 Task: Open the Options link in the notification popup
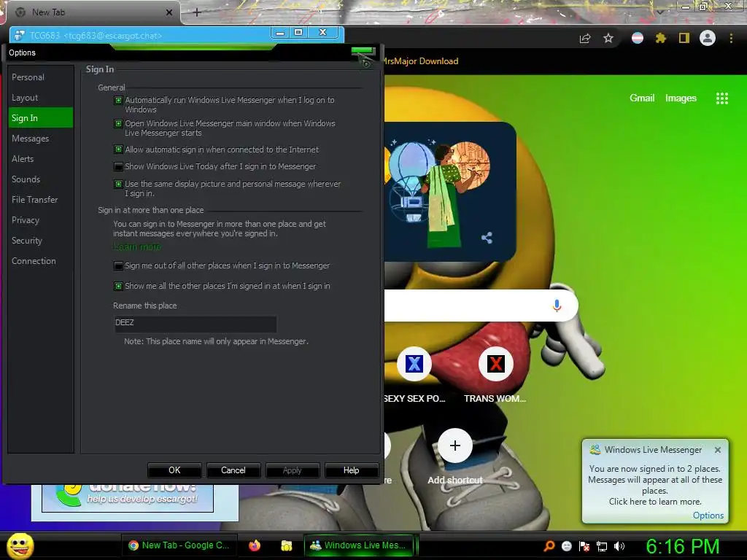(x=708, y=516)
